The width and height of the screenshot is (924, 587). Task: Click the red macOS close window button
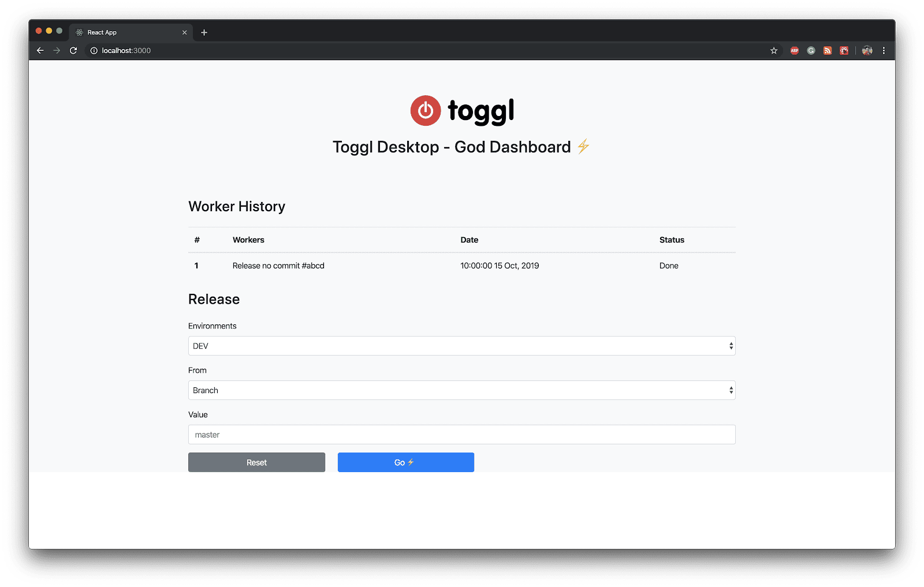click(x=39, y=31)
